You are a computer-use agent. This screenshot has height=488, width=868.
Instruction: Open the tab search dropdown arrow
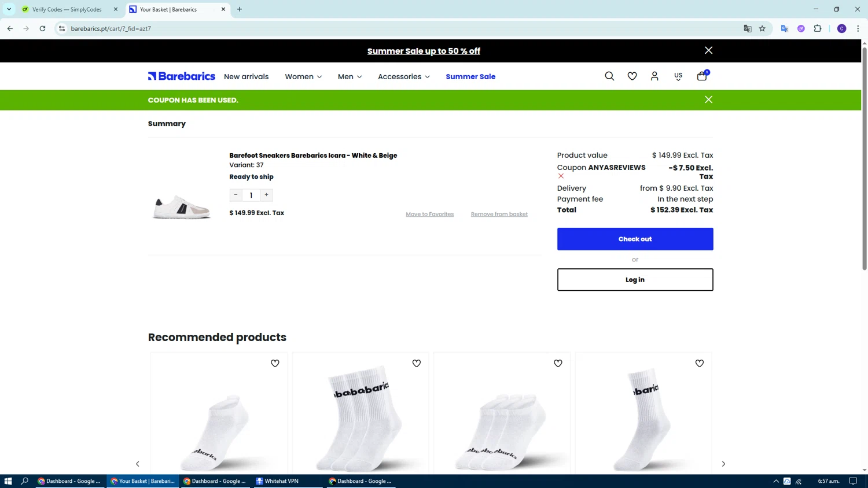(9, 9)
